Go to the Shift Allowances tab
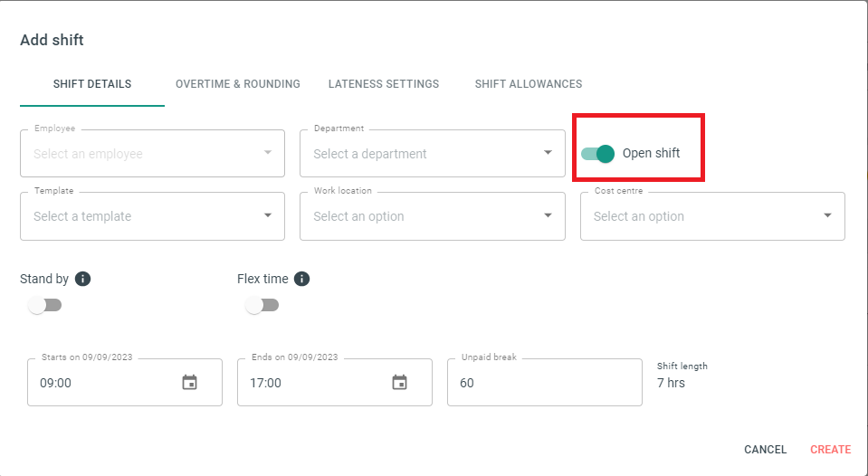The height and width of the screenshot is (476, 868). pyautogui.click(x=529, y=84)
